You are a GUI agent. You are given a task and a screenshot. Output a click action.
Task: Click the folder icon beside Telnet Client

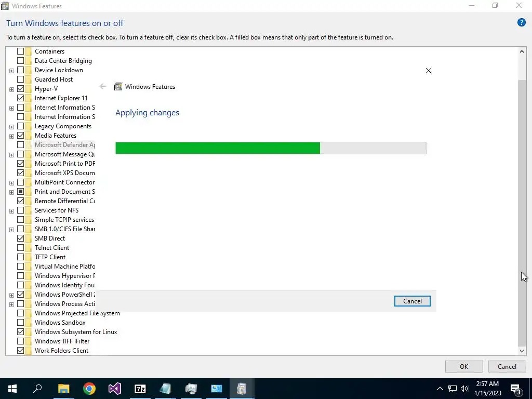coord(28,248)
